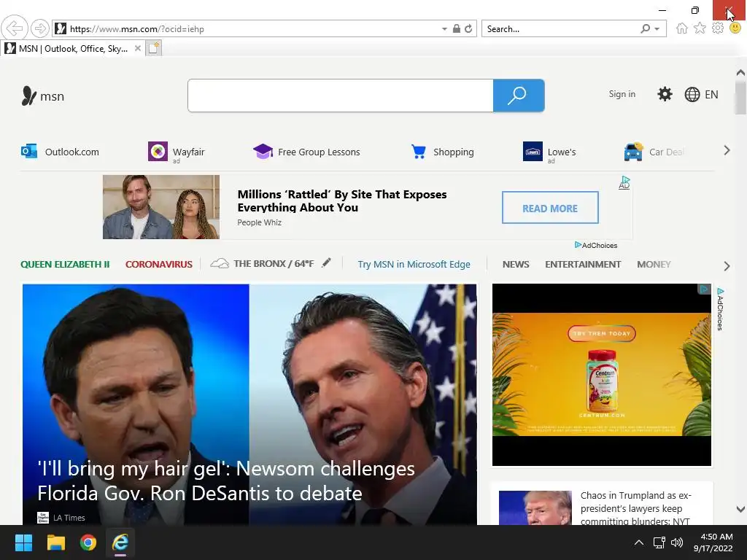Open the Car Deals shortcut icon

[634, 152]
